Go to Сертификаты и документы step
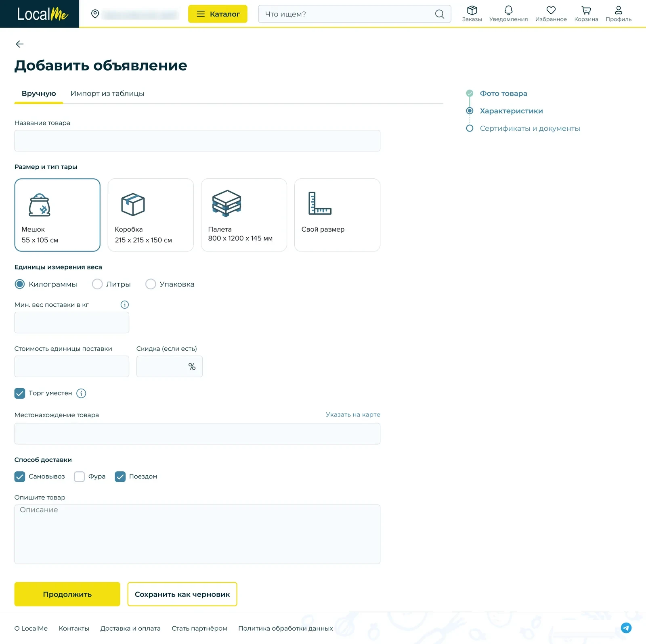This screenshot has height=644, width=646. (x=530, y=128)
